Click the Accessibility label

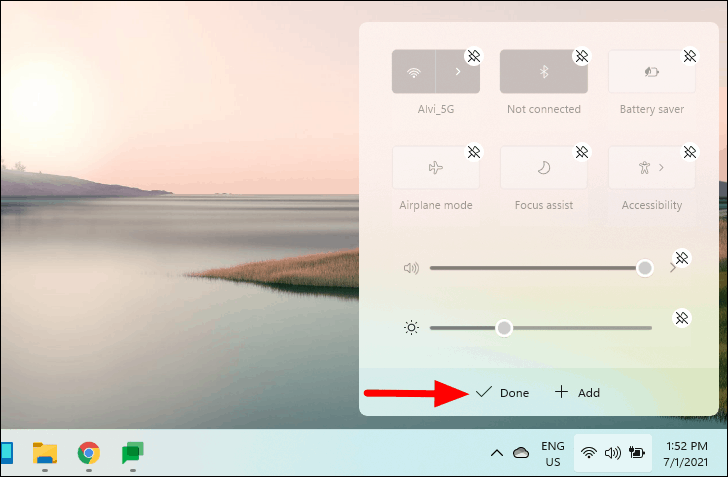pos(652,205)
